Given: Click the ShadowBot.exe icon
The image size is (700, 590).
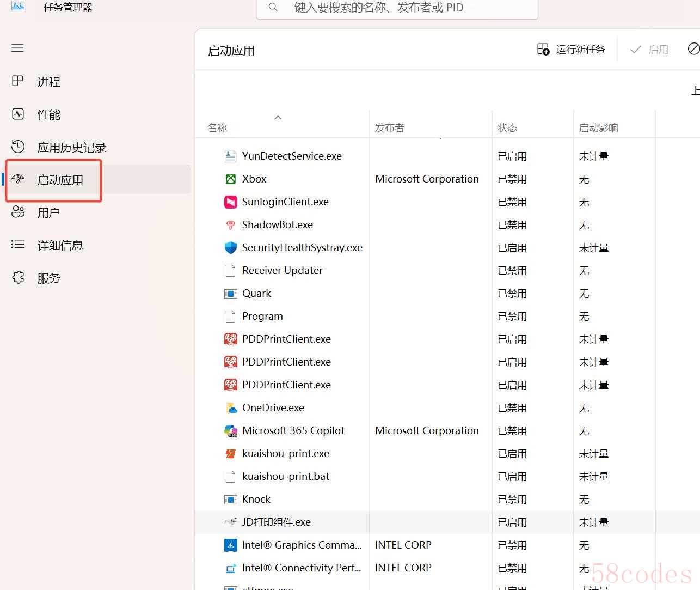Looking at the screenshot, I should (231, 224).
